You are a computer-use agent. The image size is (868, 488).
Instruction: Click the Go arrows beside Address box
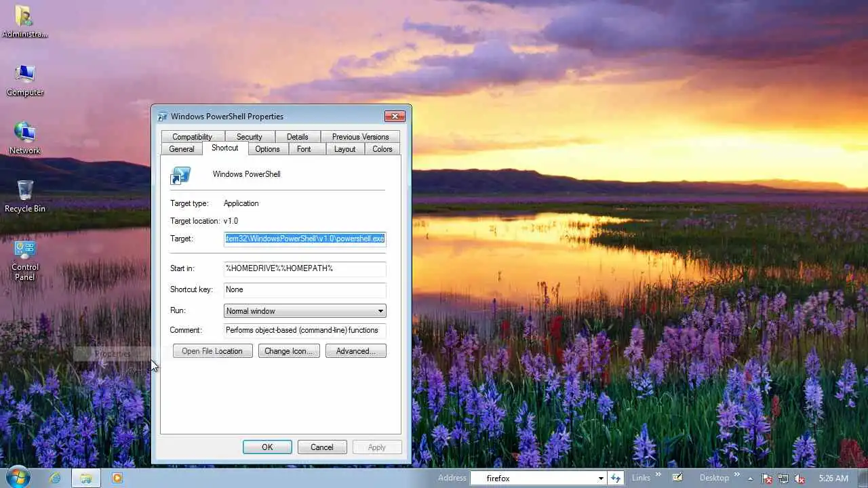pyautogui.click(x=616, y=478)
